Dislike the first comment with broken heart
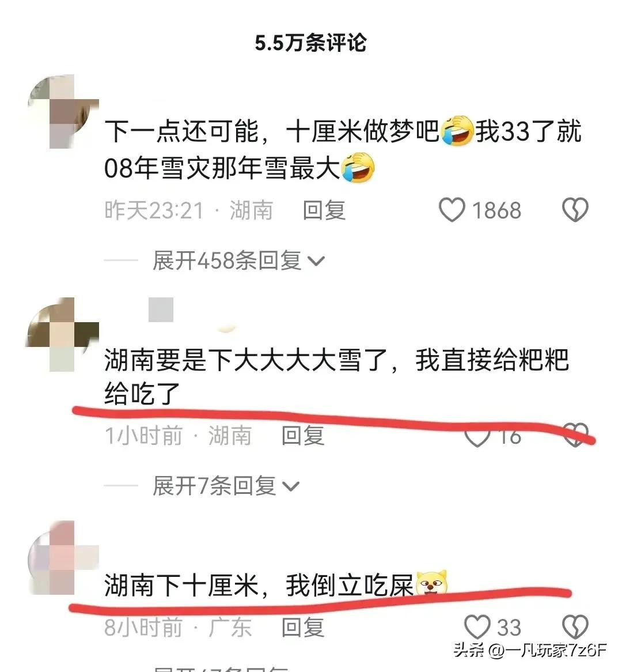 point(575,210)
